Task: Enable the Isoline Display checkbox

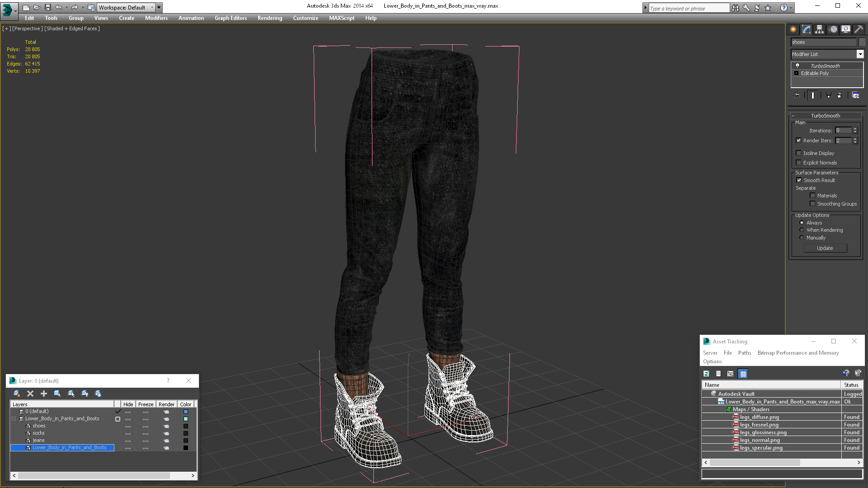Action: pos(799,153)
